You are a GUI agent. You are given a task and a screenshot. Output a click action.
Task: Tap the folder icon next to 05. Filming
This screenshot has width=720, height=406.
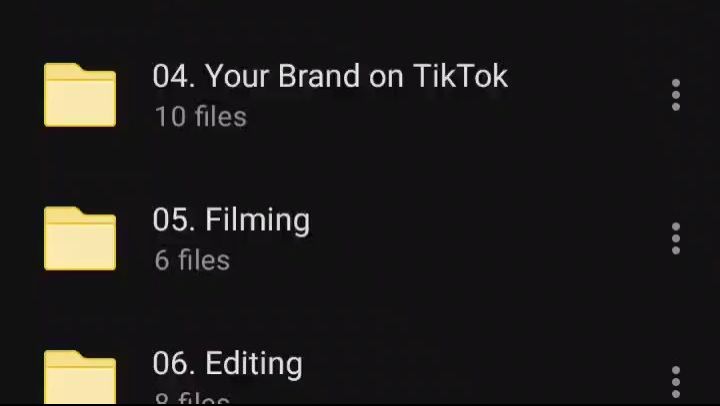[x=80, y=238]
